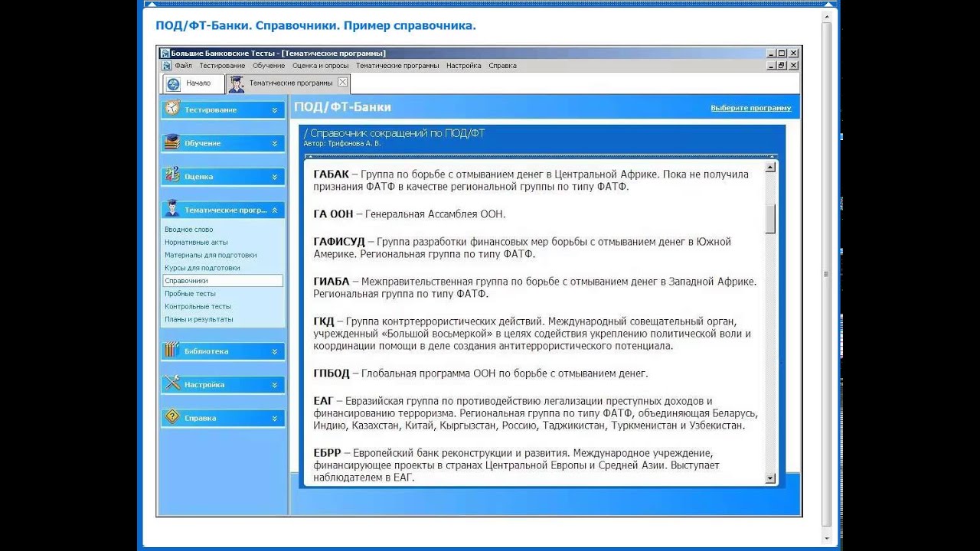Switch to the Начало tab
The image size is (980, 551).
point(193,83)
